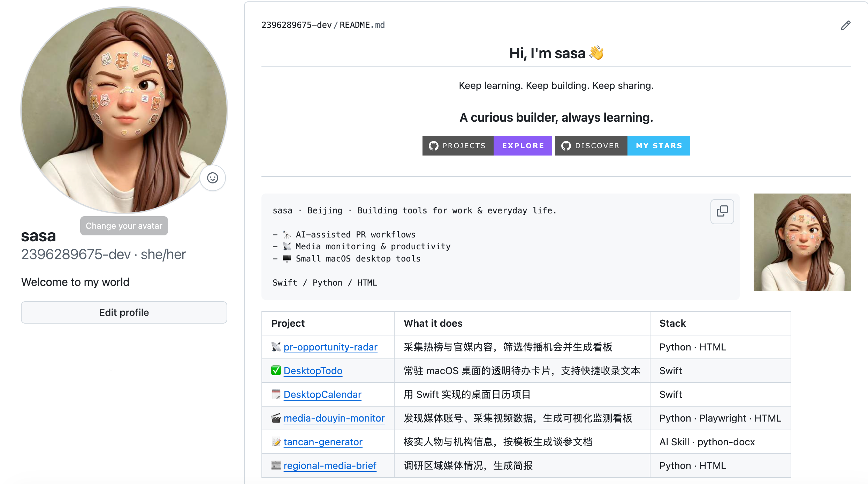The width and height of the screenshot is (868, 484).
Task: Set status with the smiley icon
Action: 213,178
